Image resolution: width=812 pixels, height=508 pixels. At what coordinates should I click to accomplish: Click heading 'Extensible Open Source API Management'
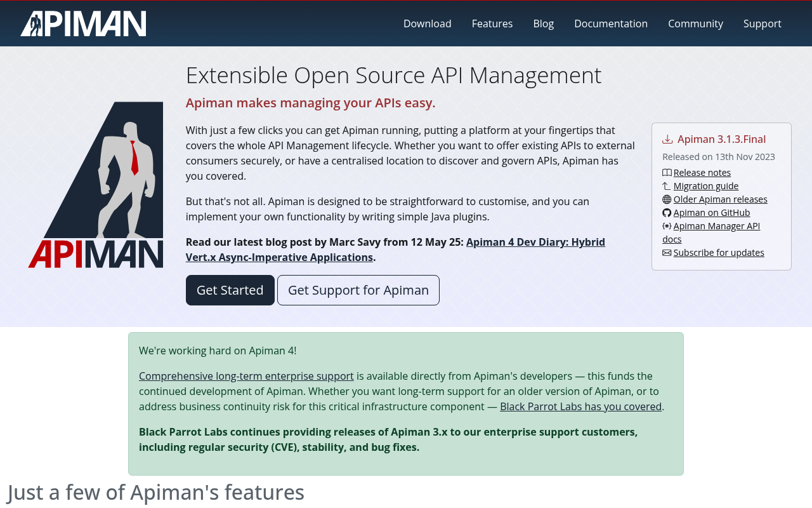[x=393, y=76]
